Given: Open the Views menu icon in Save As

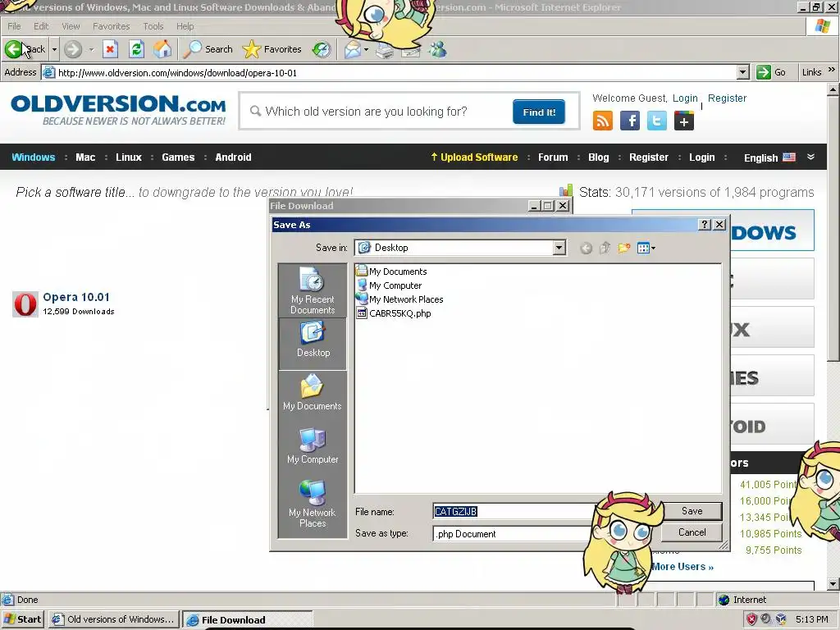Looking at the screenshot, I should 646,248.
